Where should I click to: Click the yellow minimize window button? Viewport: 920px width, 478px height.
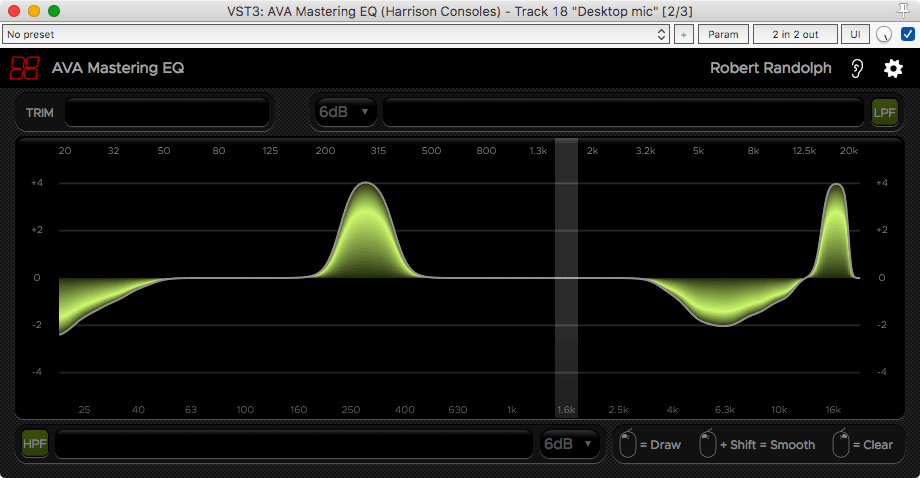click(34, 11)
